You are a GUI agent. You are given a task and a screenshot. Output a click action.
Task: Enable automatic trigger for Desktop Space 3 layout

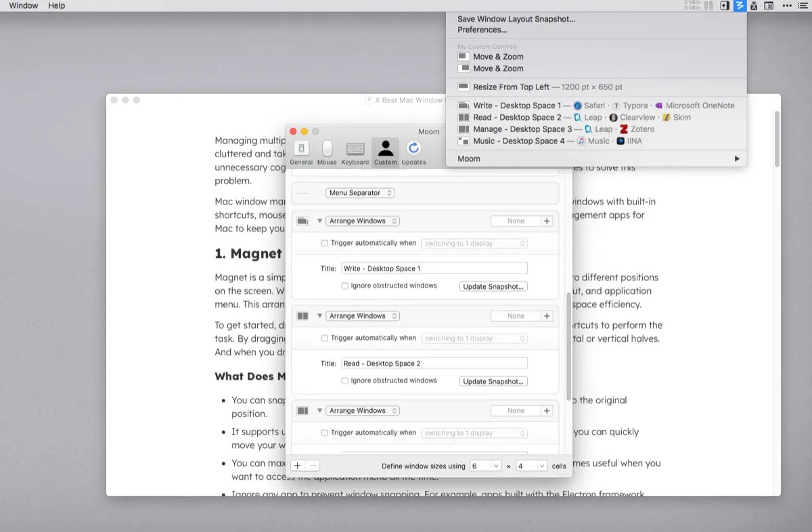(x=325, y=432)
